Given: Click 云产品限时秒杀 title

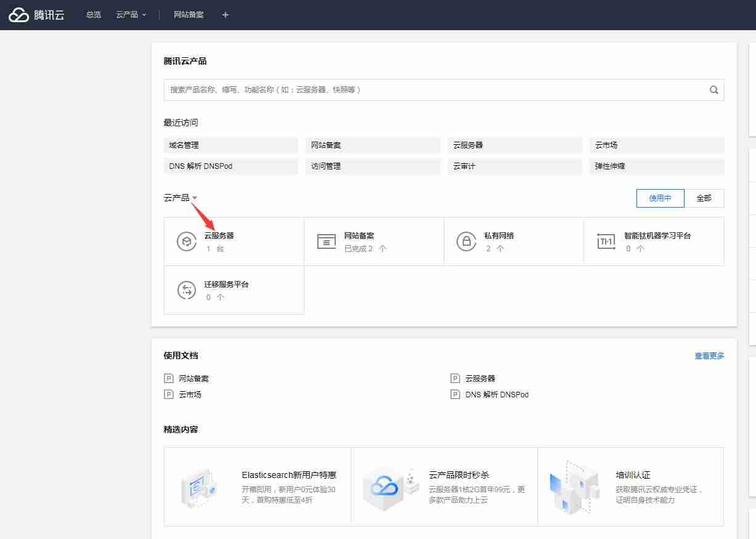Looking at the screenshot, I should [459, 475].
